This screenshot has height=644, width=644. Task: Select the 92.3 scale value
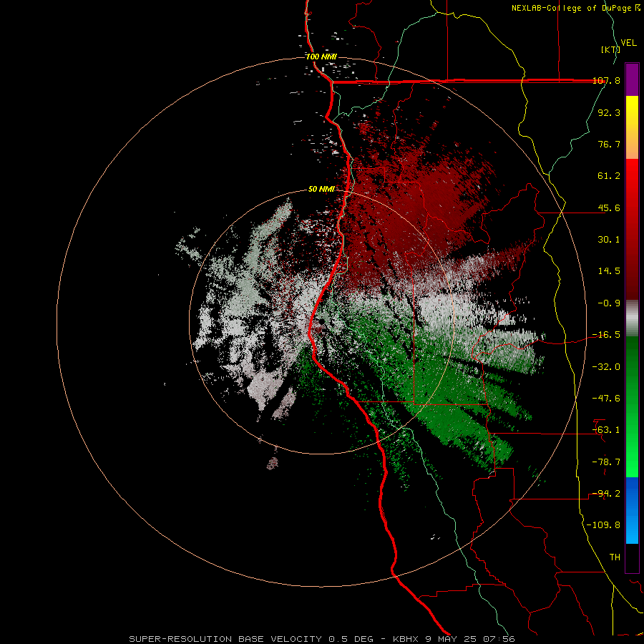[609, 112]
